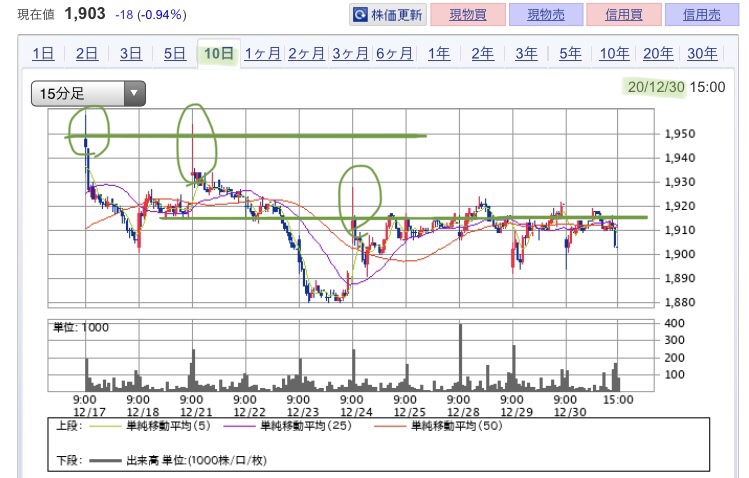Click the circled price spike on 12/24
The height and width of the screenshot is (478, 749).
coord(354,195)
